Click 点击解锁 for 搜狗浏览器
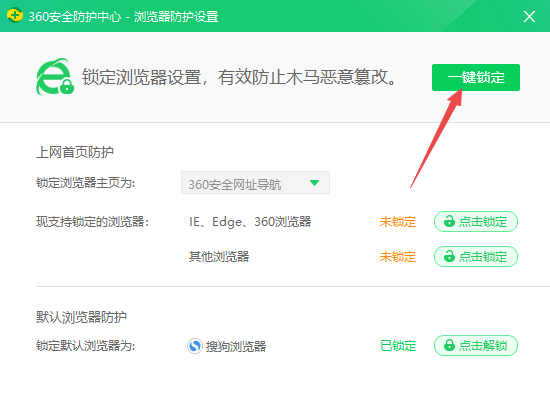550x395 pixels. pos(476,346)
